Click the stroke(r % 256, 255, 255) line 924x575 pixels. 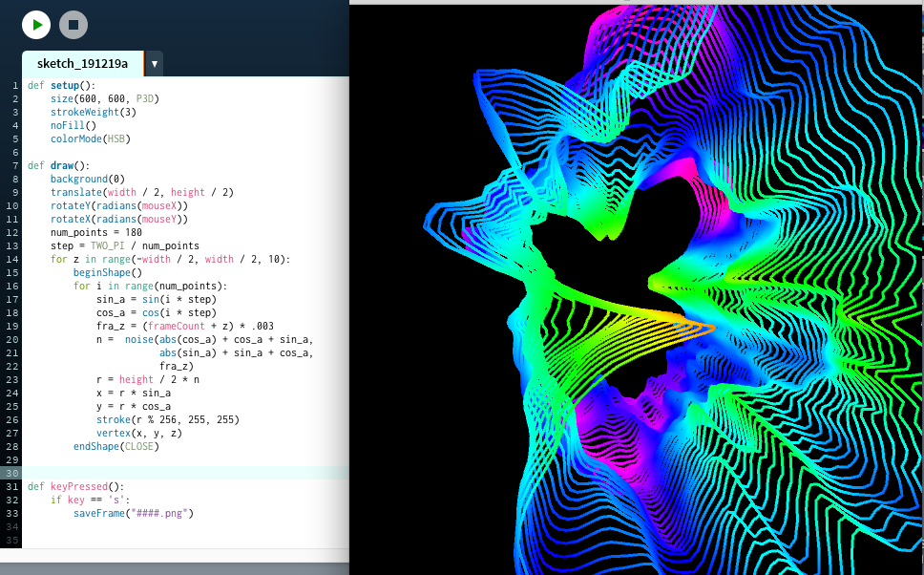(167, 419)
